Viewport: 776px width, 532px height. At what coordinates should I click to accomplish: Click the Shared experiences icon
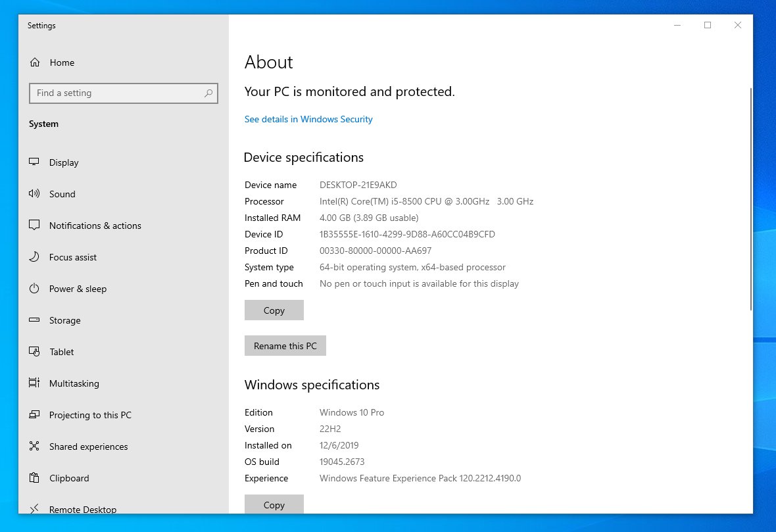[34, 446]
